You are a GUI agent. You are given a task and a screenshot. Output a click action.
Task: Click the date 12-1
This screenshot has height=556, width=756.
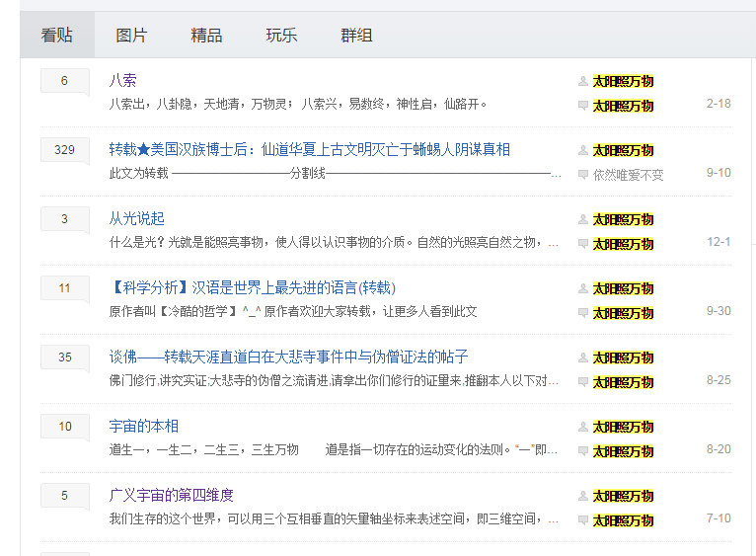718,242
